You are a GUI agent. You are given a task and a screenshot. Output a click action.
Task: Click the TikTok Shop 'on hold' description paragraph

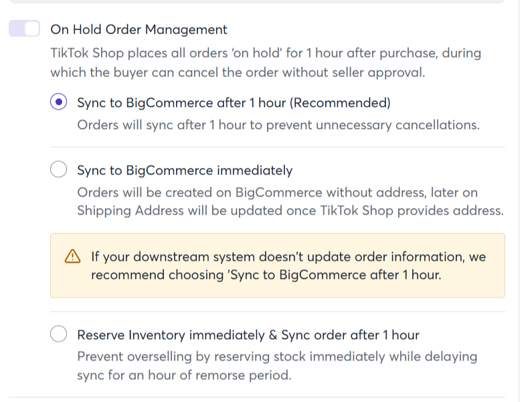pyautogui.click(x=266, y=53)
